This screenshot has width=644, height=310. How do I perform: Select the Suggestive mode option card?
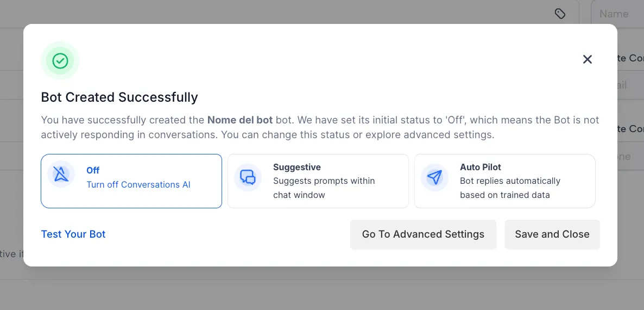tap(318, 181)
